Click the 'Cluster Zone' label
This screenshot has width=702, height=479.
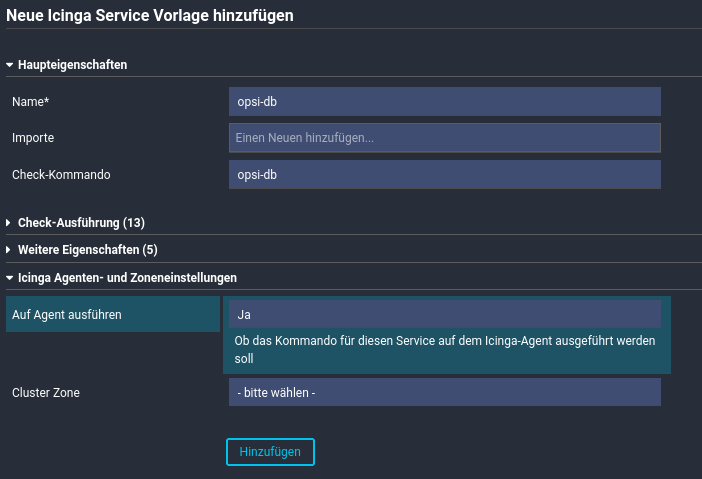tap(46, 393)
